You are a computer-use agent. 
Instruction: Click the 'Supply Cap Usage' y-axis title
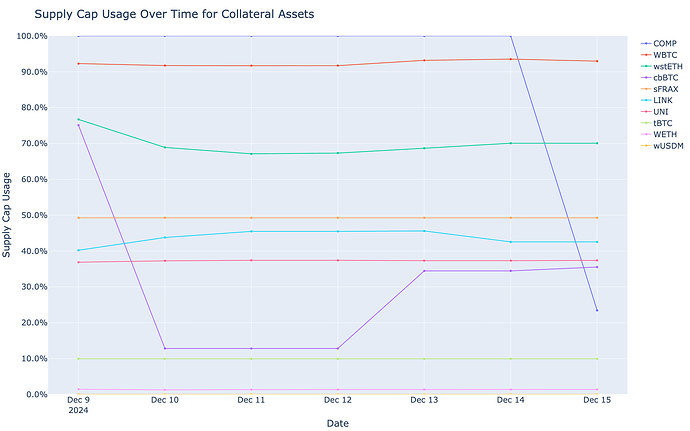coord(9,215)
